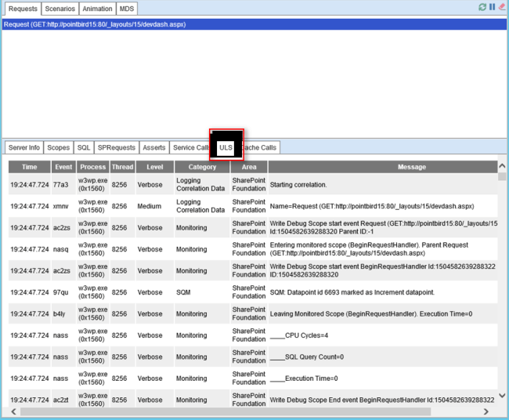Click the 'Write Debug Scope start event Request' message
The width and height of the screenshot is (509, 420).
pos(384,227)
